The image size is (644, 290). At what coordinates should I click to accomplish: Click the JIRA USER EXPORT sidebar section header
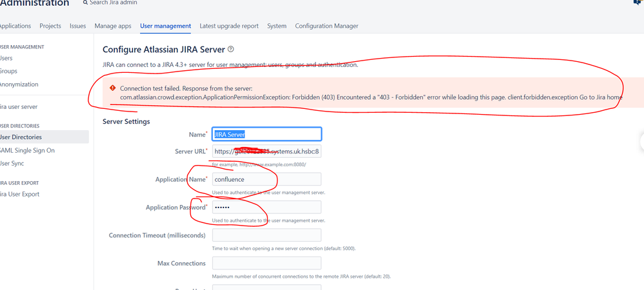(x=19, y=183)
